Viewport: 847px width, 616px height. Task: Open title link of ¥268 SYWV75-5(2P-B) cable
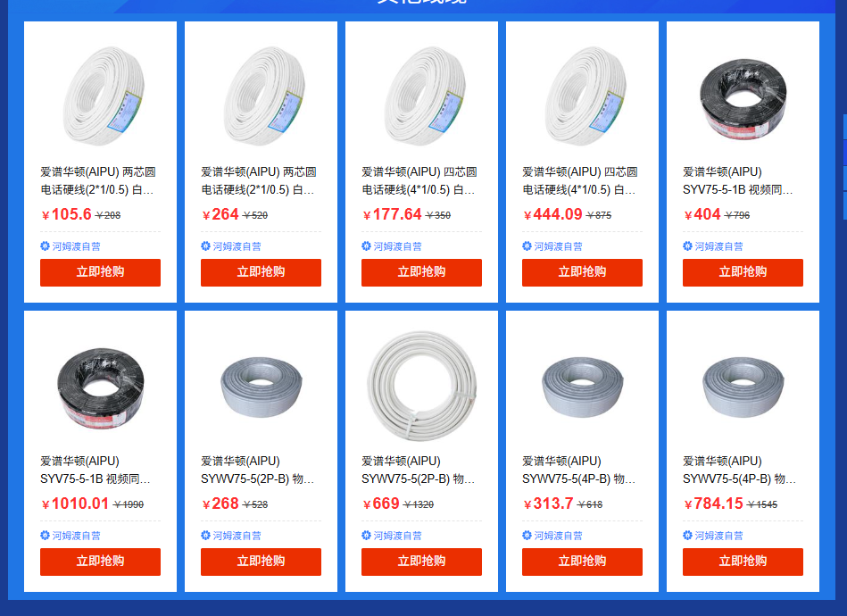tap(257, 470)
